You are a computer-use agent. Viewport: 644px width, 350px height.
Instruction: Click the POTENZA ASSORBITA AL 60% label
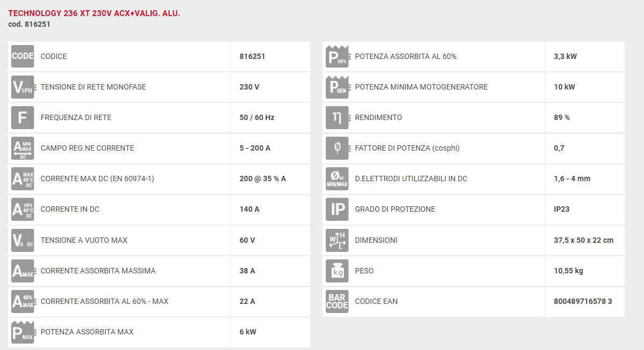click(406, 56)
